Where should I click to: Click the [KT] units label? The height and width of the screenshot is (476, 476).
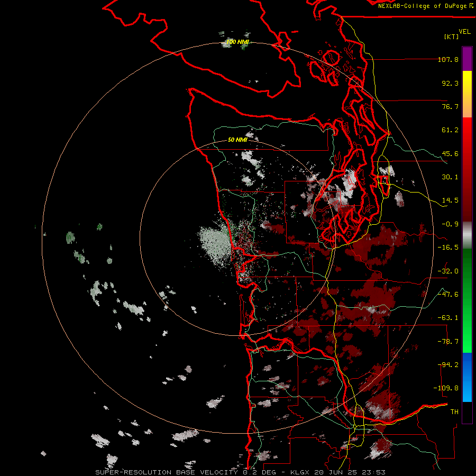pos(451,36)
